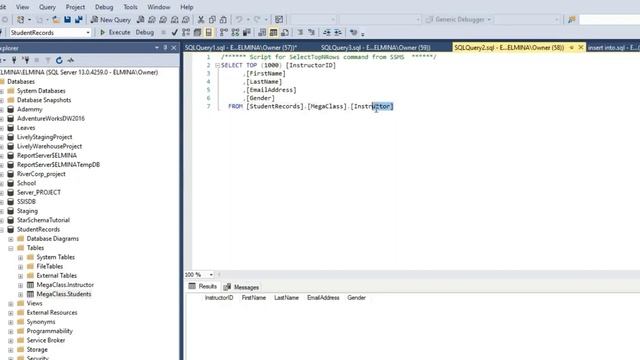Viewport: 640px width, 360px height.
Task: Open the Window menu
Action: coord(158,7)
